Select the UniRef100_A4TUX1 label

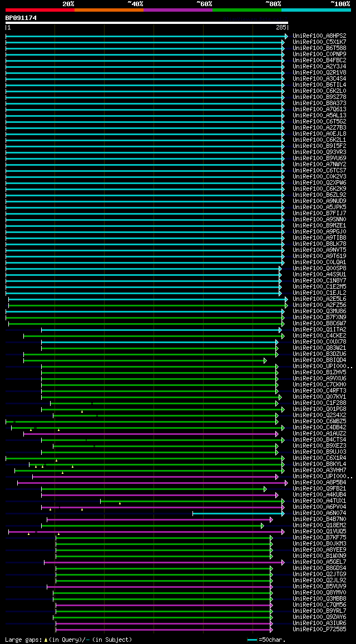[x=319, y=501]
